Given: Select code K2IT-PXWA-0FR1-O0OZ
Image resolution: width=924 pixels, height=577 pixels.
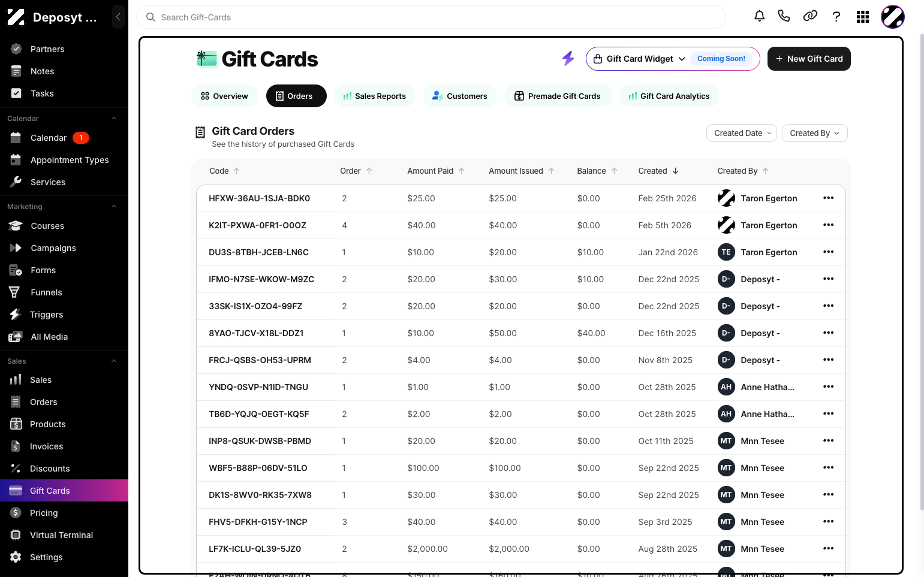Looking at the screenshot, I should [x=257, y=225].
